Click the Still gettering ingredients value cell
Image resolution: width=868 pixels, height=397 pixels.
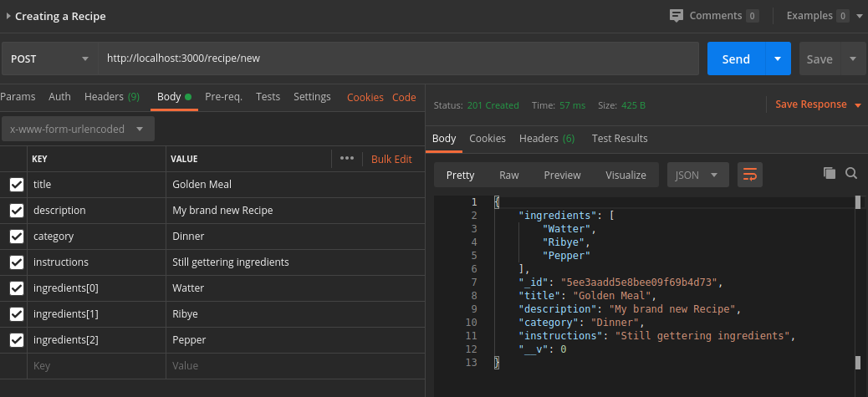295,262
